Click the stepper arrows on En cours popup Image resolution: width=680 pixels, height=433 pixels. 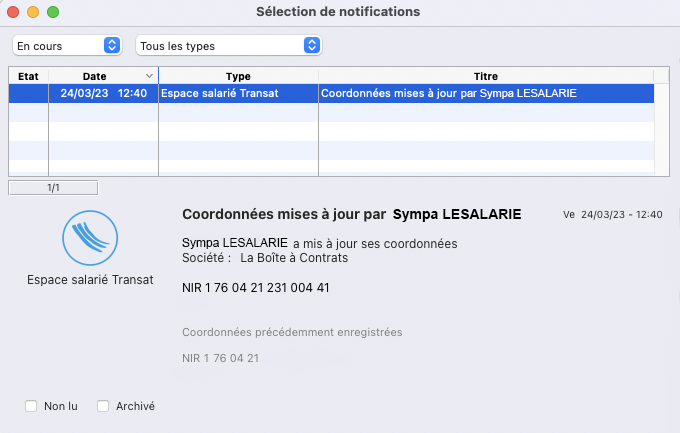[x=112, y=45]
